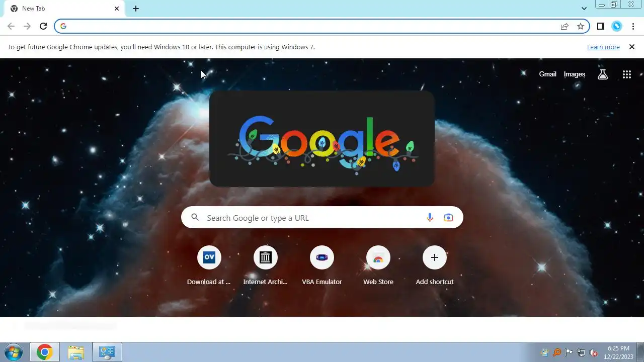Image resolution: width=644 pixels, height=362 pixels.
Task: Click the orange magnifier tray icon
Action: [x=557, y=352]
